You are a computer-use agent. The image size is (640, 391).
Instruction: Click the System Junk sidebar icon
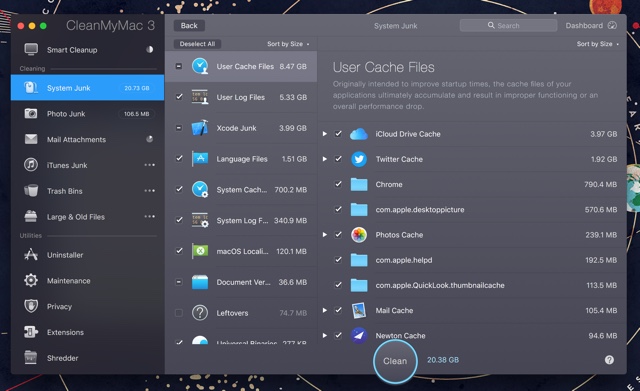click(31, 88)
